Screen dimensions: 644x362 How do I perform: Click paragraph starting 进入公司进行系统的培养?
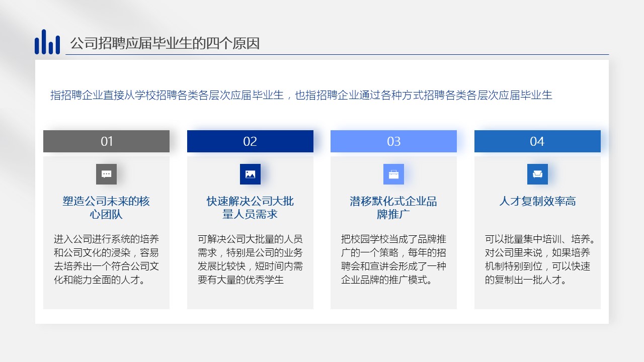click(106, 259)
